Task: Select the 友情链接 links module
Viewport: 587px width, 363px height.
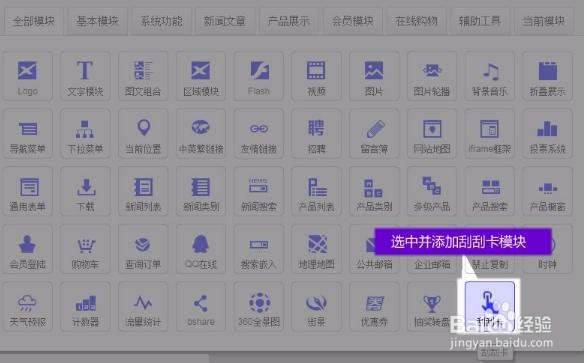Action: pyautogui.click(x=259, y=134)
